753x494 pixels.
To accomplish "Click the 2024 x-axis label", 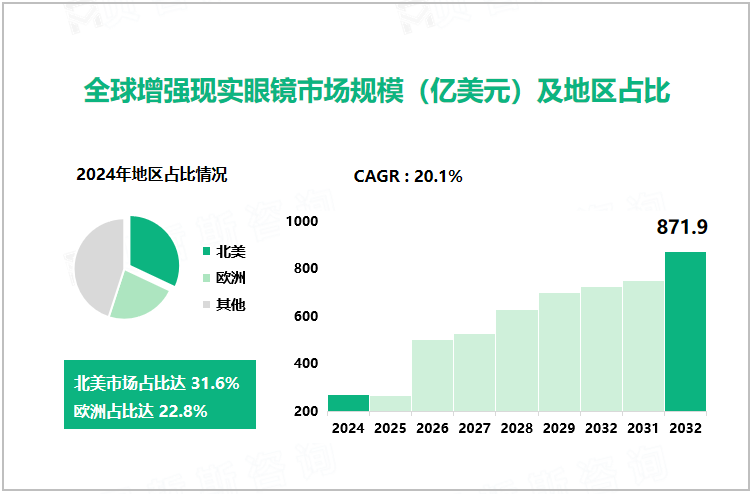I will click(x=348, y=428).
